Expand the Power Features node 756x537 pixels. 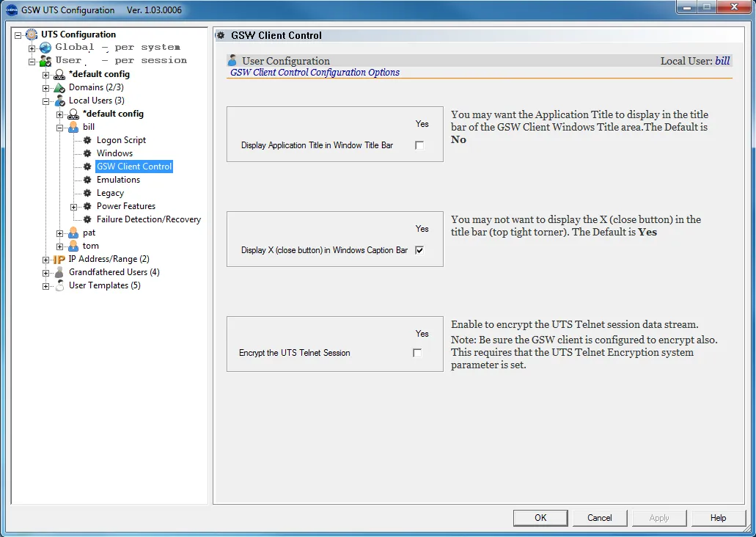tap(74, 207)
